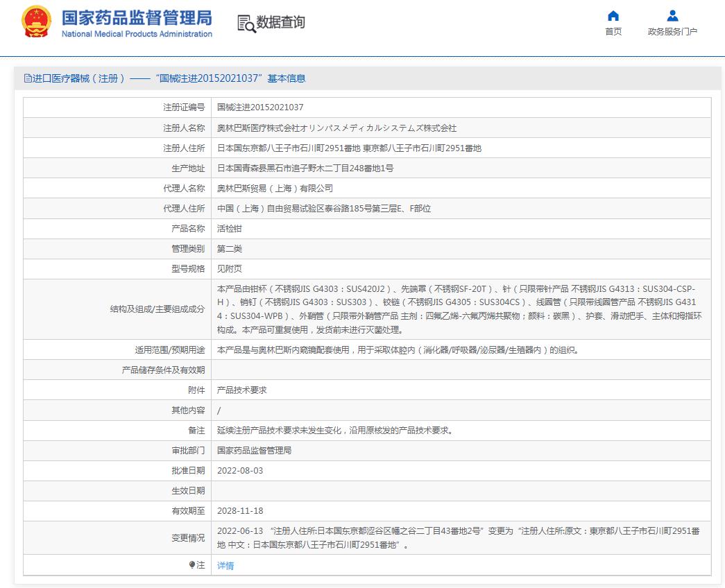Open the 详情 link

click(226, 565)
